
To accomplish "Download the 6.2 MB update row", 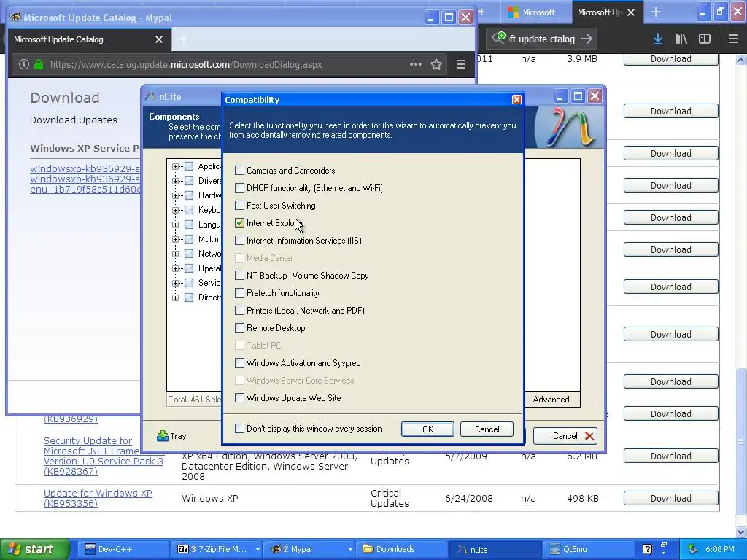I will point(671,456).
